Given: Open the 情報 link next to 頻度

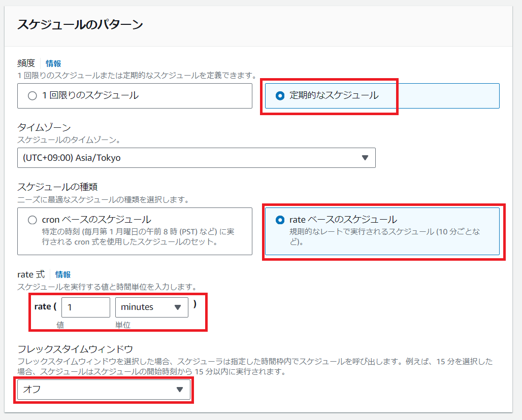Looking at the screenshot, I should [53, 63].
